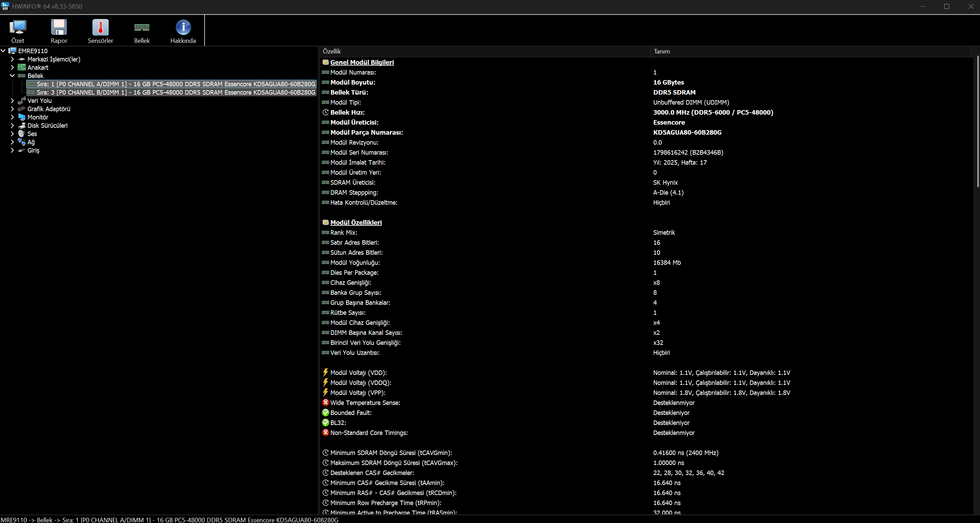
Task: Click the Veri Yolu bus icon
Action: [x=22, y=101]
